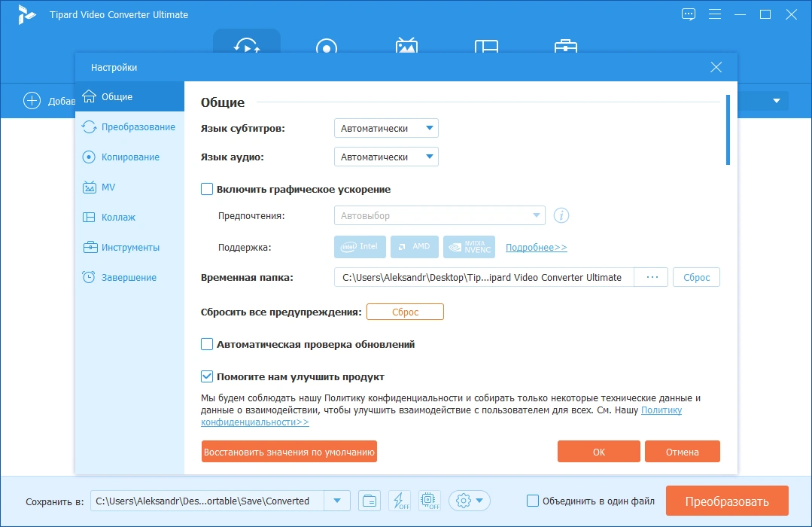Open the MV maker icon in top toolbar
Image resolution: width=812 pixels, height=527 pixels.
pos(406,45)
